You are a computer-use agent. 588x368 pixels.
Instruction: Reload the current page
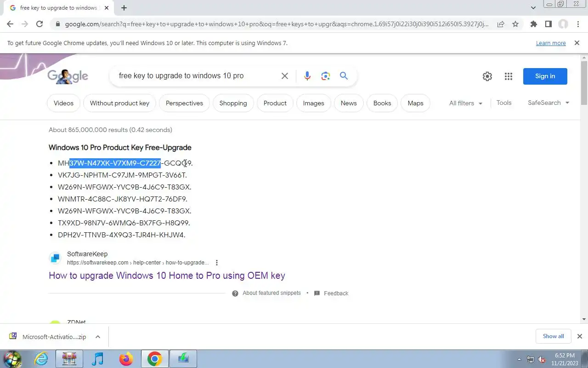click(40, 24)
